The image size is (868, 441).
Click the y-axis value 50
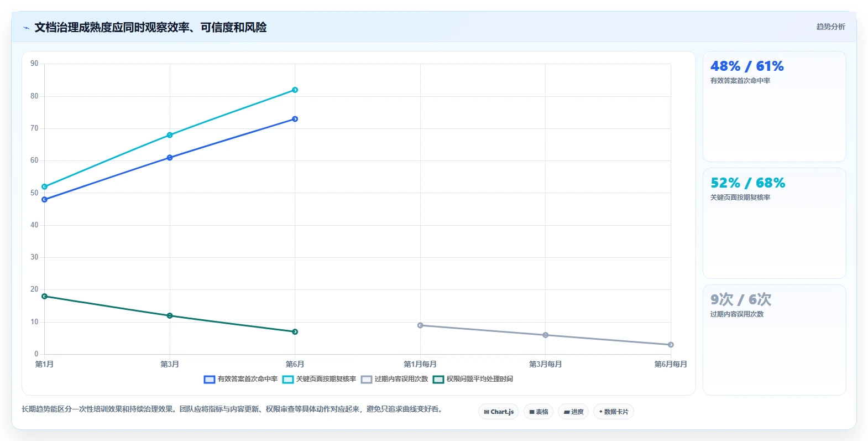34,193
